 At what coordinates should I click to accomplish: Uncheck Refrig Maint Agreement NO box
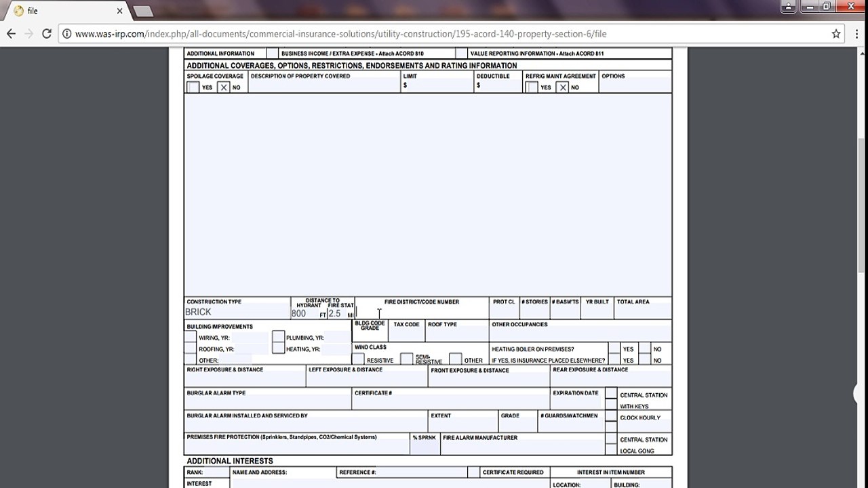coord(562,87)
